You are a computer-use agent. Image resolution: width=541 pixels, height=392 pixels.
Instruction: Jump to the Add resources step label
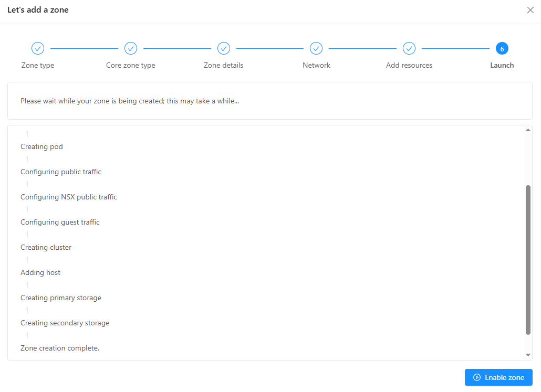409,66
